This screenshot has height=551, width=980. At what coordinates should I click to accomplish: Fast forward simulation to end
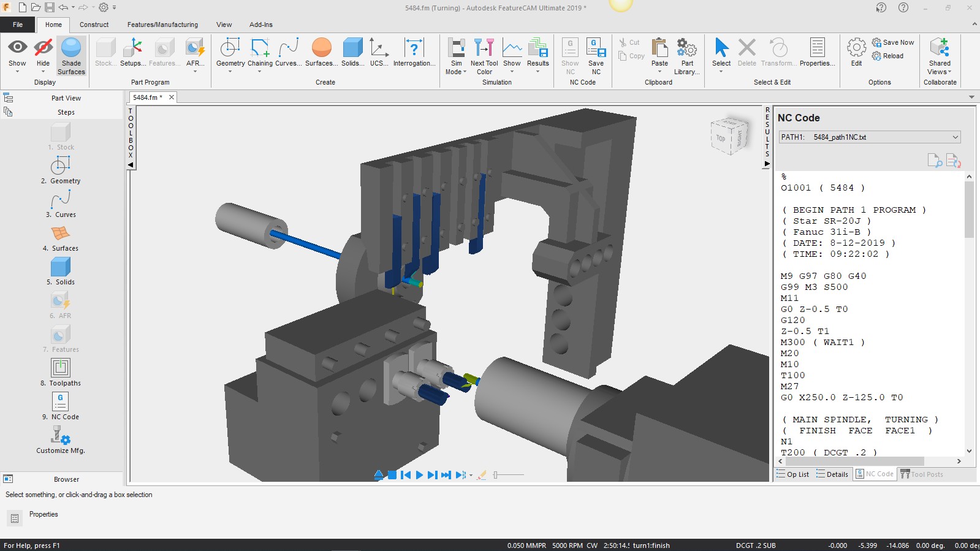point(446,475)
